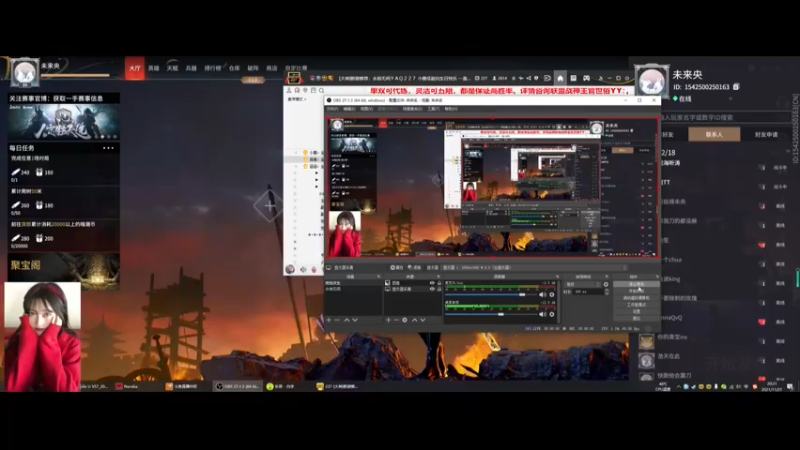
Task: Open source properties gear in sources footer
Action: tap(405, 320)
